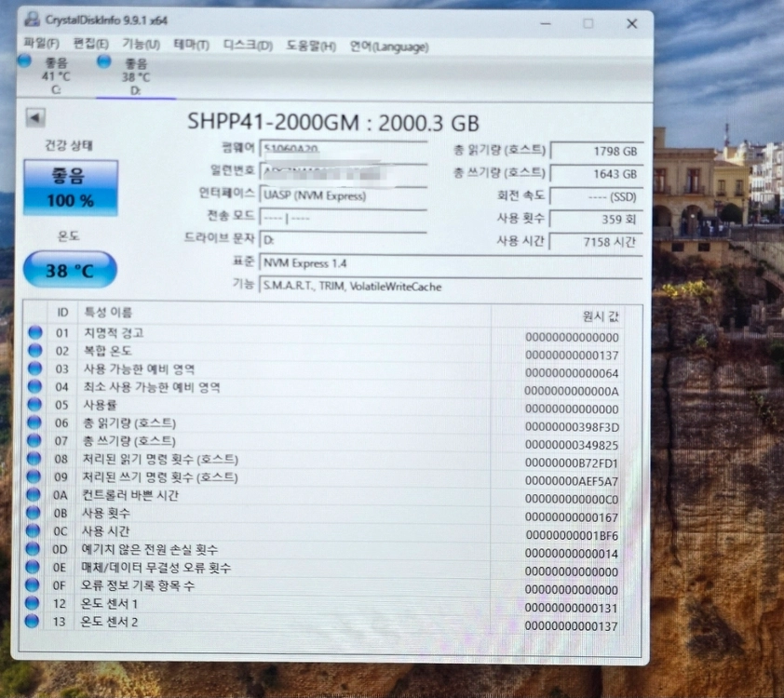Click the status dot for 04 row
The height and width of the screenshot is (698, 784).
pos(34,386)
